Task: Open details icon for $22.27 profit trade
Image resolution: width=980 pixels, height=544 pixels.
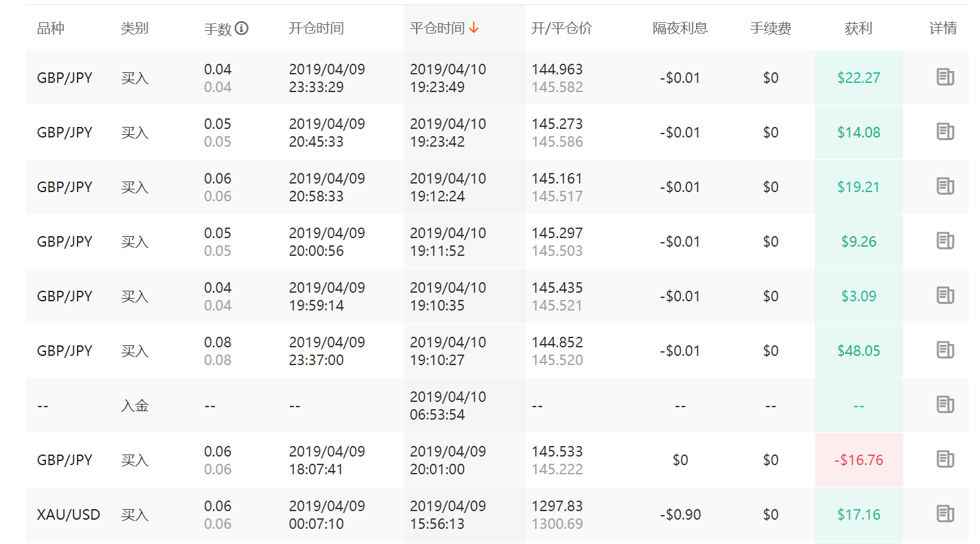Action: (945, 78)
